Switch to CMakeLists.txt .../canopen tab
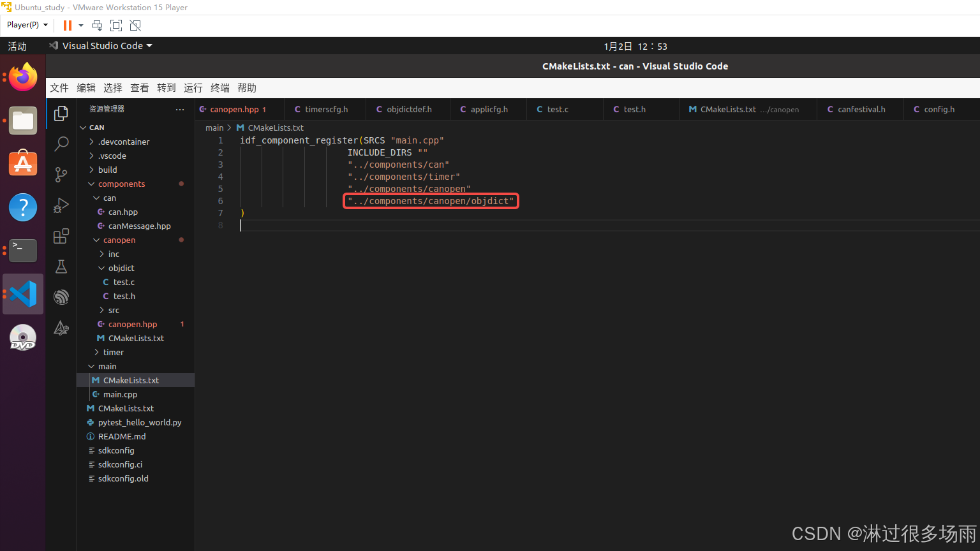This screenshot has height=551, width=980. (748, 110)
